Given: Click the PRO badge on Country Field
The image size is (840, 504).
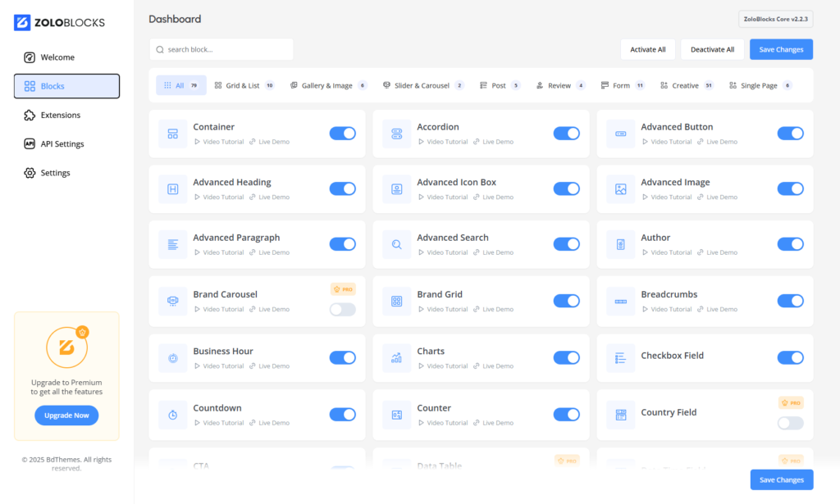Looking at the screenshot, I should (x=791, y=403).
